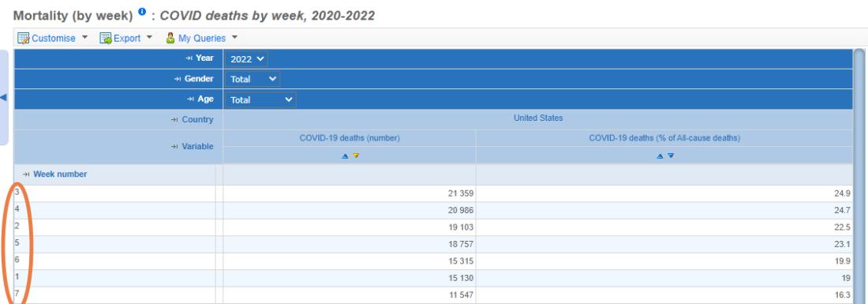
Task: Click the Gender dimension label
Action: point(199,79)
